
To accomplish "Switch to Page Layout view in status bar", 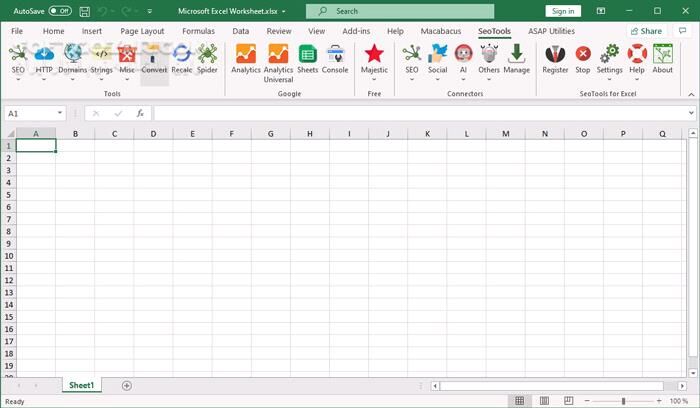I will tap(544, 401).
